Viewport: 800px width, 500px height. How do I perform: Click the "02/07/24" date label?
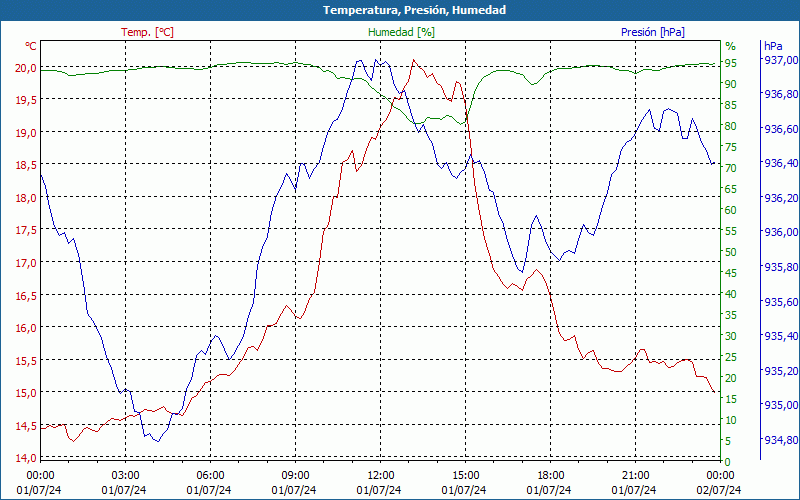719,490
